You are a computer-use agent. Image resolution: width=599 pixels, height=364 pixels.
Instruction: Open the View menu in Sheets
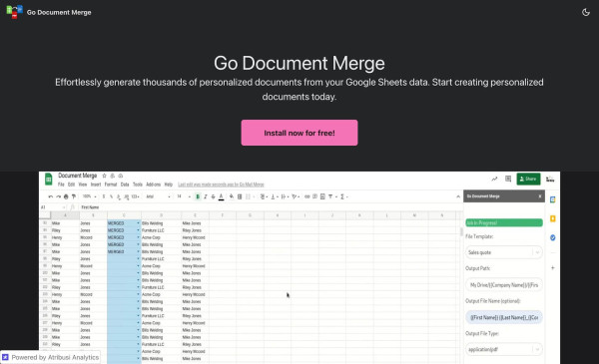coord(83,184)
